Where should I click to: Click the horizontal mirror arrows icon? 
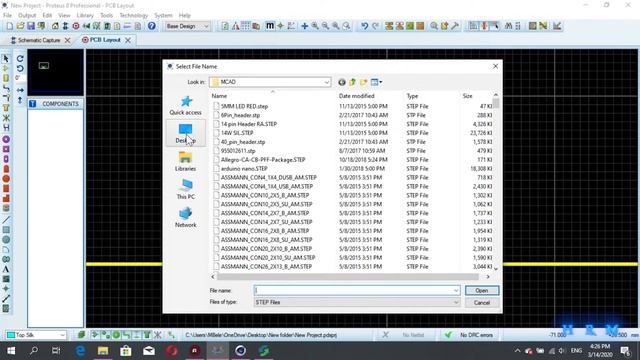(20, 90)
